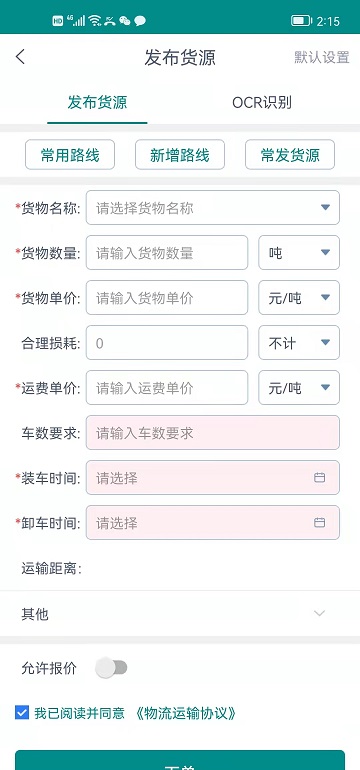Expand the 其他 section
The width and height of the screenshot is (360, 770).
click(x=180, y=614)
